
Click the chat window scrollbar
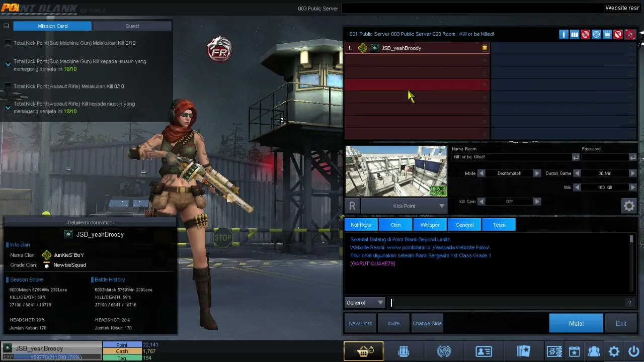click(x=631, y=263)
